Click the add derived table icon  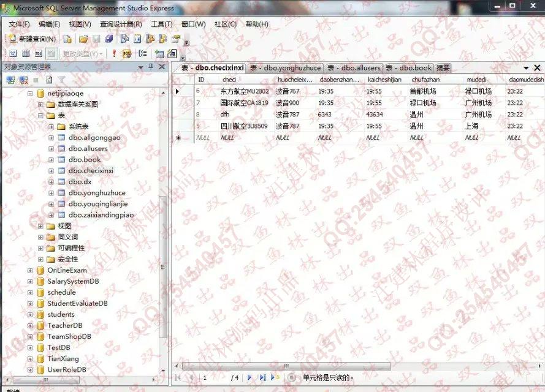[172, 53]
